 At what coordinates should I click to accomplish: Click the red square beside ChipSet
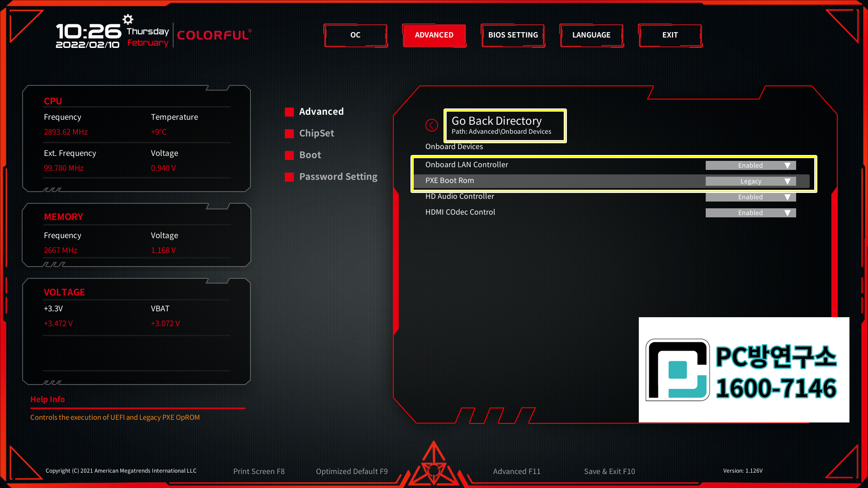pos(289,133)
